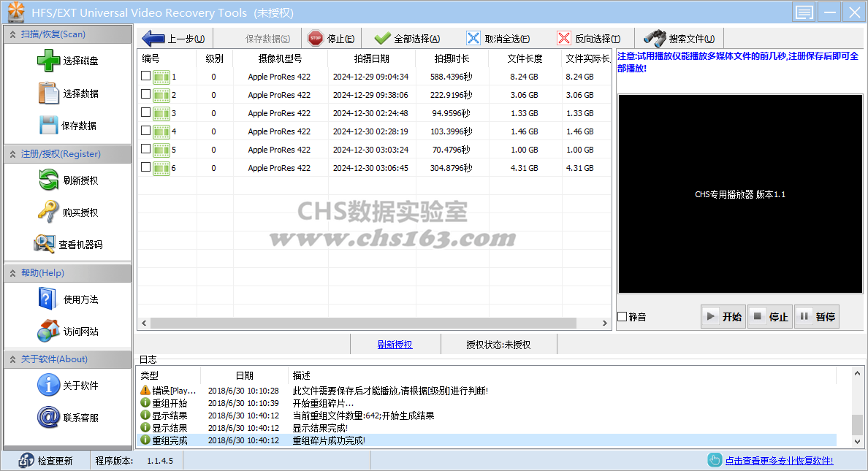Select the 重组开始 log row
868x471 pixels.
487,403
